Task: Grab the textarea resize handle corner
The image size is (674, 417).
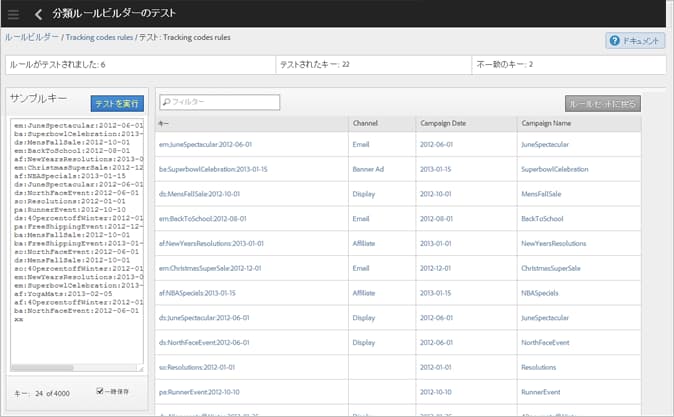Action: coord(140,368)
